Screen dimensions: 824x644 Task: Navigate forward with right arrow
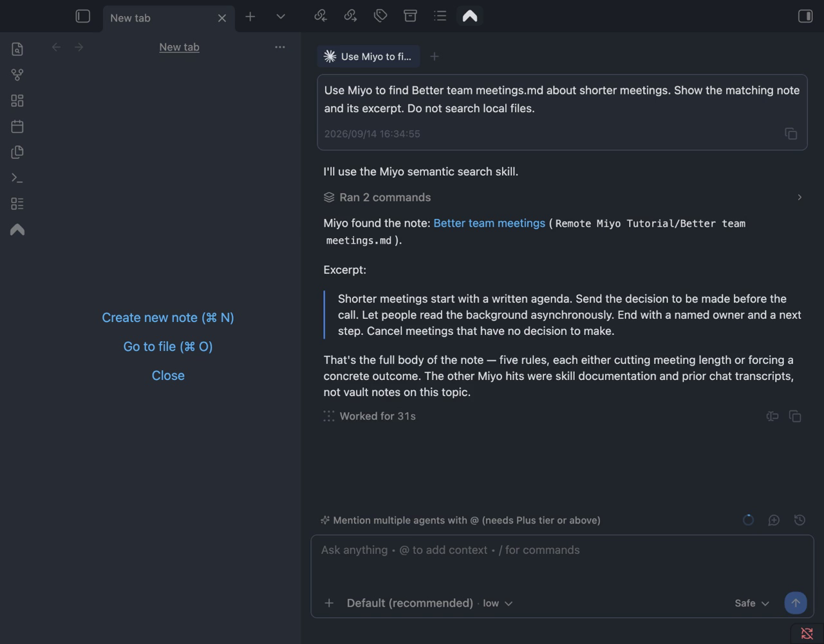click(x=79, y=47)
